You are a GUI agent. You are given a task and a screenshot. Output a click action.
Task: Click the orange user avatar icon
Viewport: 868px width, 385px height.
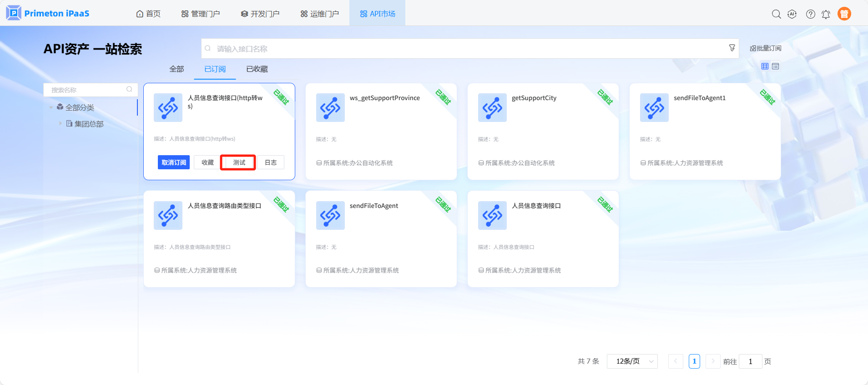tap(844, 14)
